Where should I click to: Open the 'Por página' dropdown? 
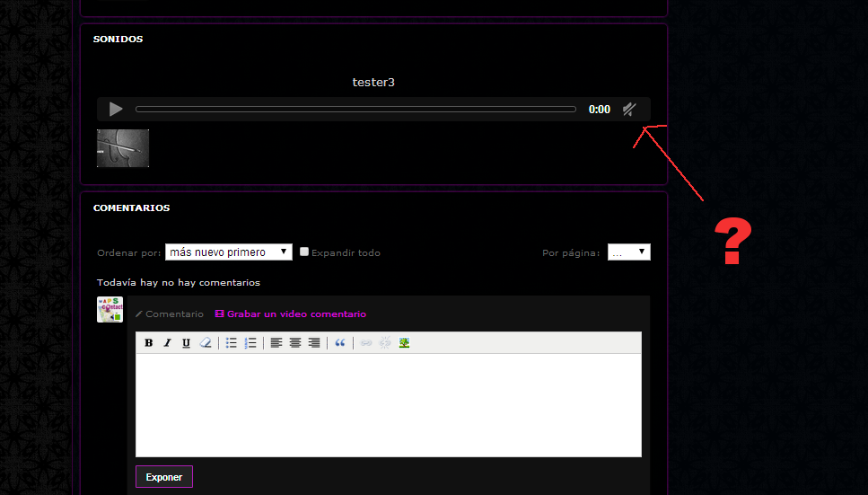628,252
